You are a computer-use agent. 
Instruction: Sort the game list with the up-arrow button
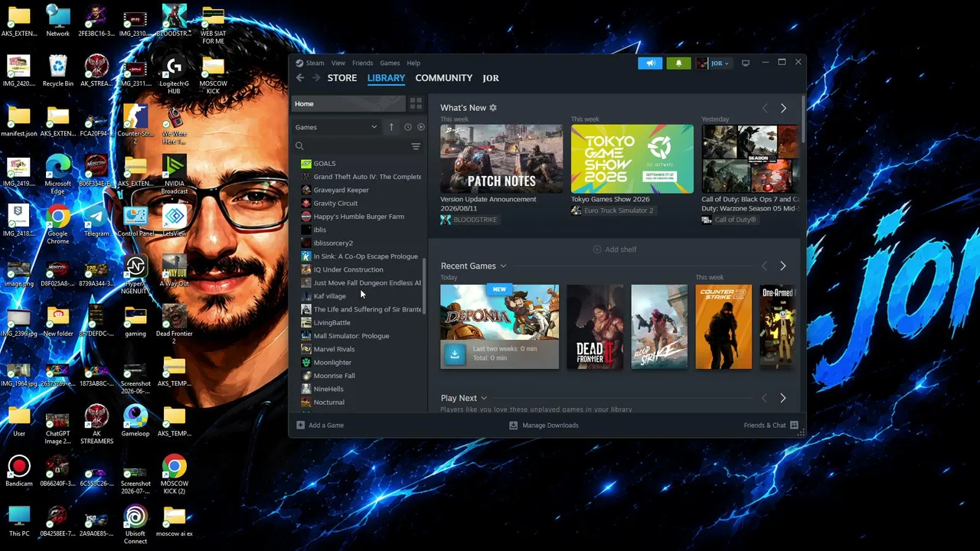[x=391, y=127]
